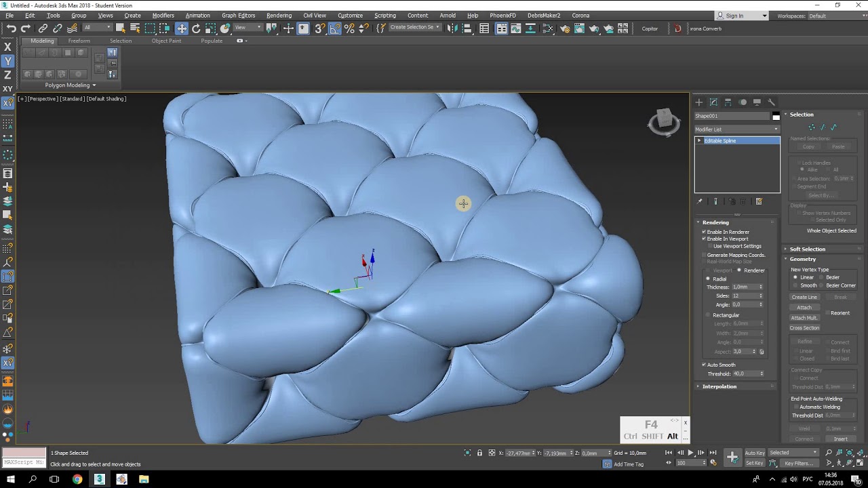Choose the Select Object tool
The height and width of the screenshot is (488, 868).
tap(120, 28)
